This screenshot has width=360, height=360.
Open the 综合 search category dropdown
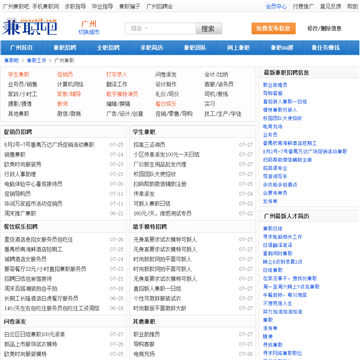pyautogui.click(x=140, y=29)
